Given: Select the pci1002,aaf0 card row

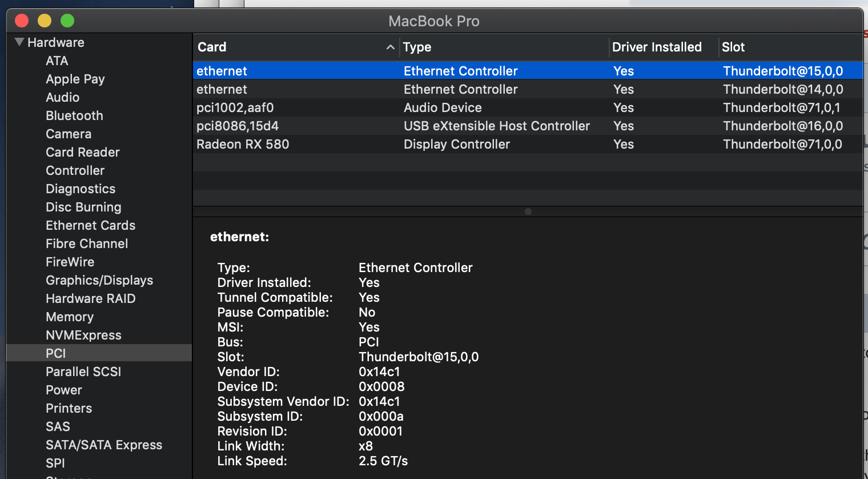Looking at the screenshot, I should 528,107.
